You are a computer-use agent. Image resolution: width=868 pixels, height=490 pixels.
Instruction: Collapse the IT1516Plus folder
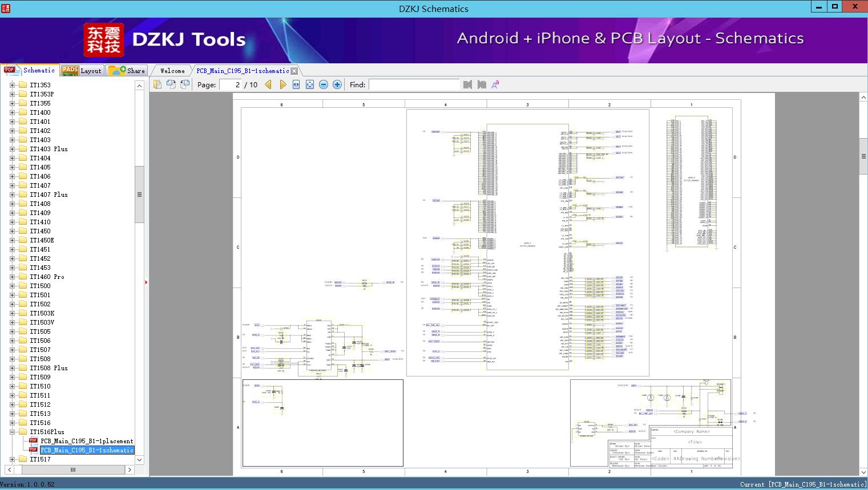[x=12, y=432]
